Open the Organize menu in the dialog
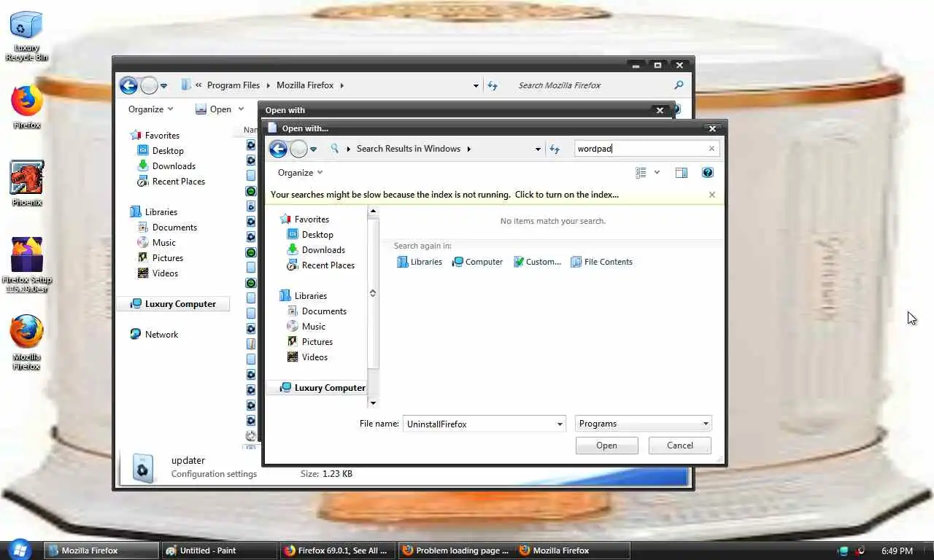Screen dimensions: 934x560 (x=300, y=173)
